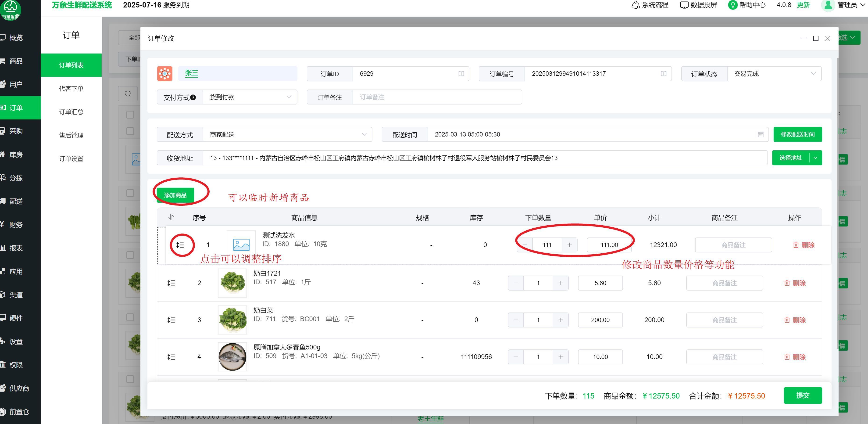Open 代客下单 in order submenu
868x424 pixels.
coord(71,89)
